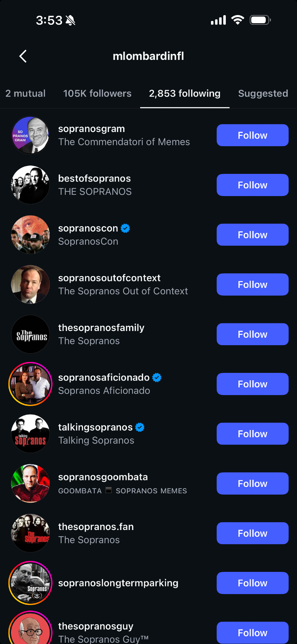Tap the sopranoscon verified badge

[x=125, y=228]
